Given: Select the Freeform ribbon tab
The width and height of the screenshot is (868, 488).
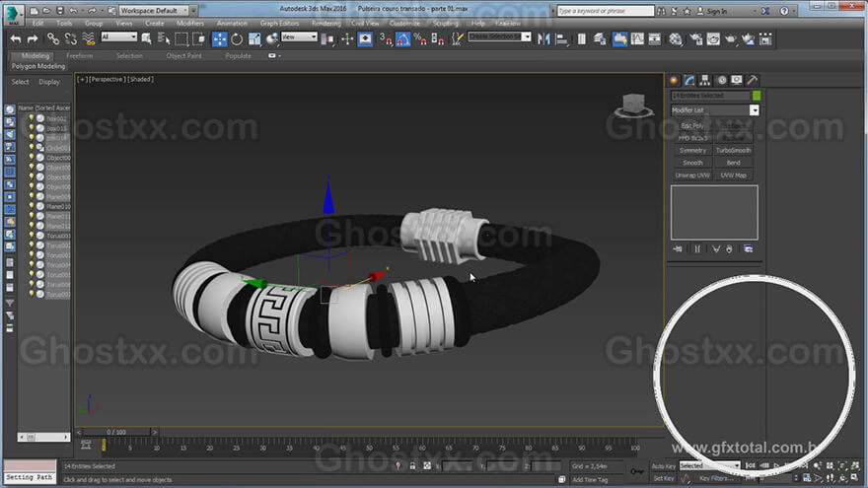Looking at the screenshot, I should (80, 56).
